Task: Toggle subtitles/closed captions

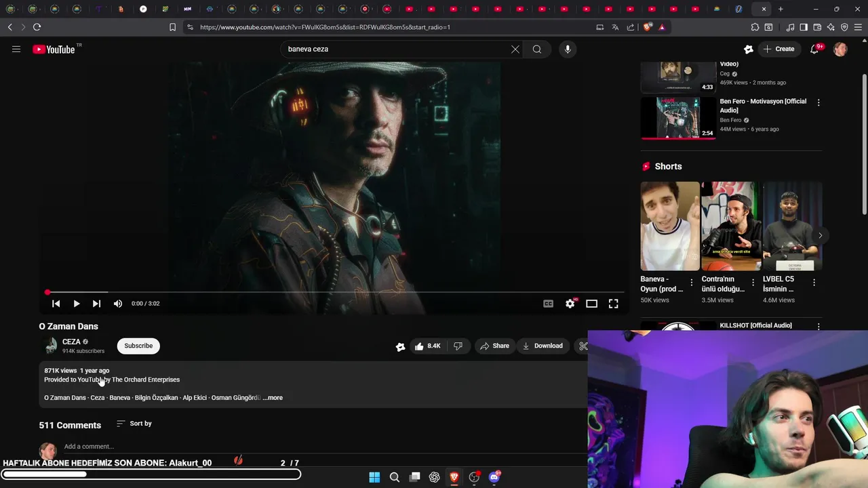Action: 548,304
